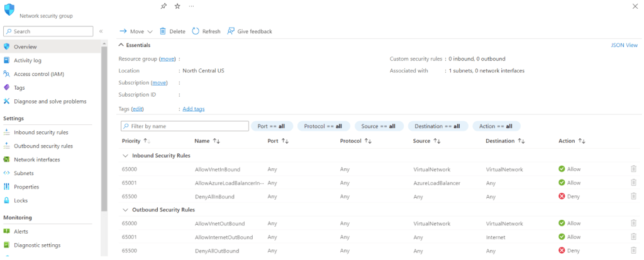The width and height of the screenshot is (644, 260).
Task: Open the JSON View link
Action: 624,45
